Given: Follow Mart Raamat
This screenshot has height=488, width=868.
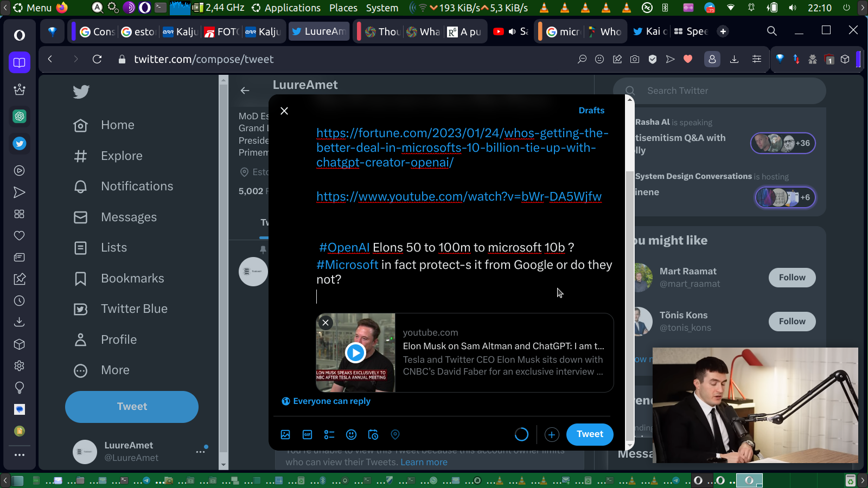Looking at the screenshot, I should point(792,278).
